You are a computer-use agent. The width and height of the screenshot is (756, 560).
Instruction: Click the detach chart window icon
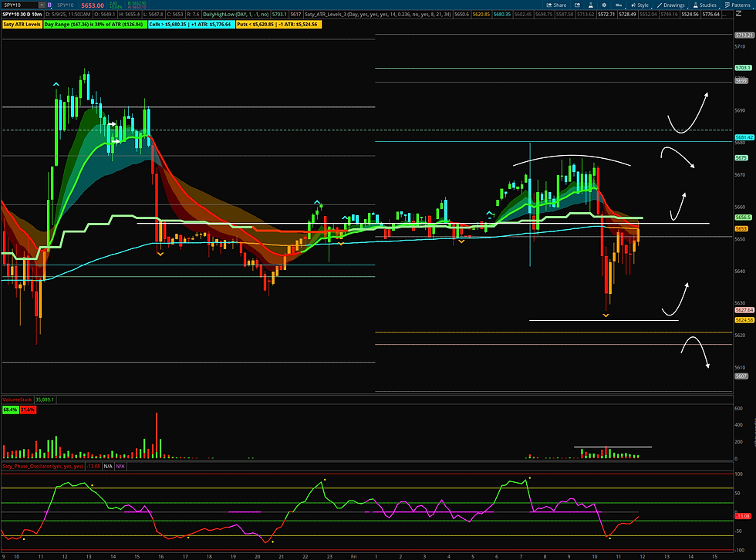[577, 5]
